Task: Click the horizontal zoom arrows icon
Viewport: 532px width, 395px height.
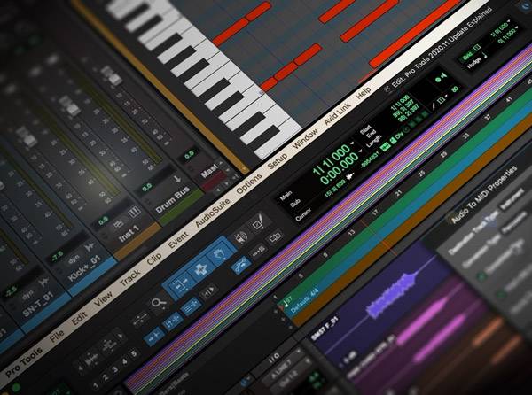Action: (x=140, y=319)
